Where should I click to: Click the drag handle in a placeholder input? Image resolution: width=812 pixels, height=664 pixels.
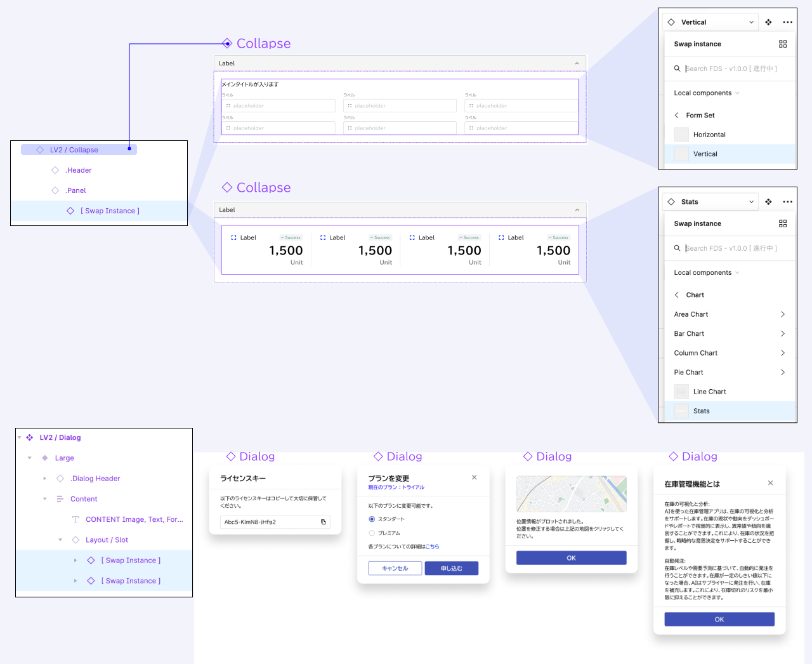coord(228,105)
